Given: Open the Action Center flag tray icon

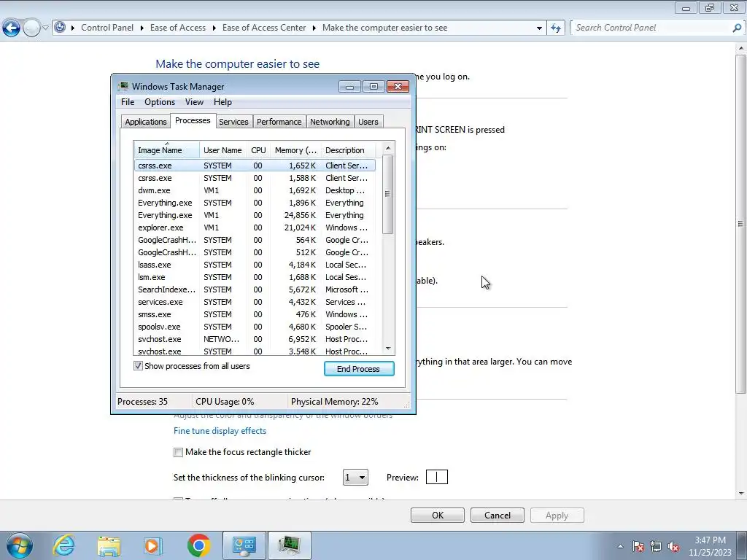Looking at the screenshot, I should [x=638, y=546].
